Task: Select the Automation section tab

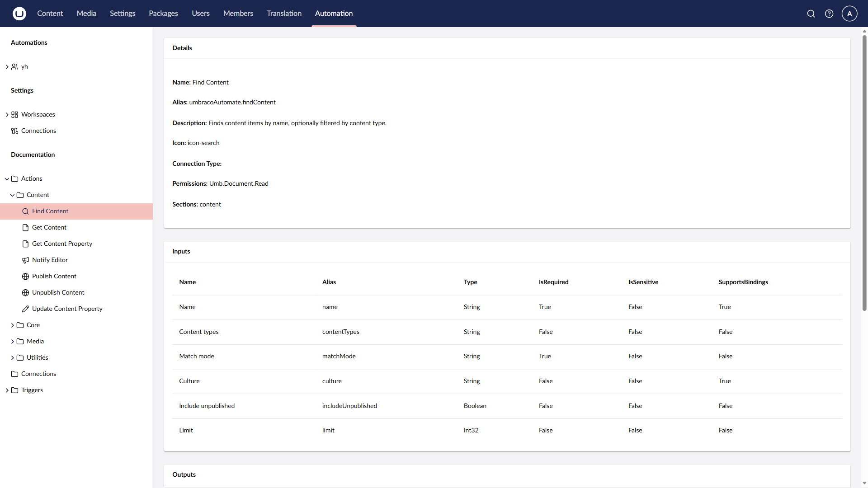Action: tap(334, 14)
